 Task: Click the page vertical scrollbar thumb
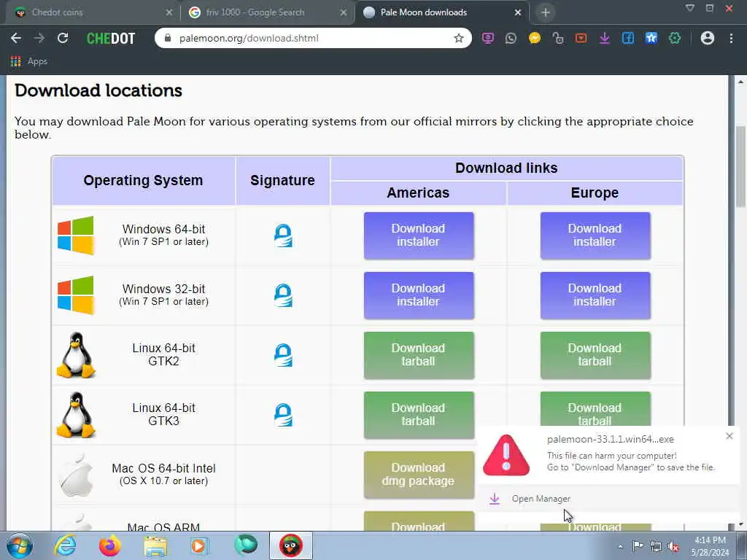[x=740, y=167]
